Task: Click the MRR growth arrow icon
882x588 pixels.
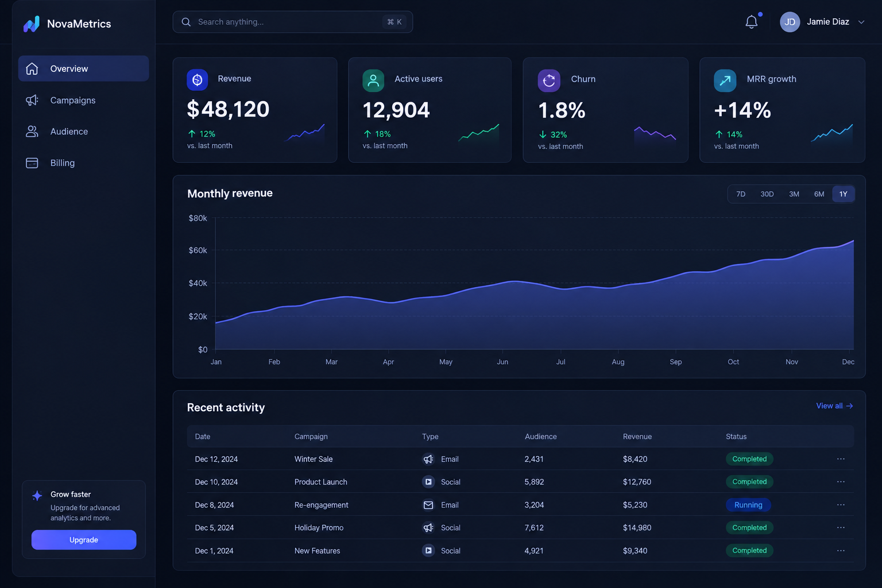Action: [x=725, y=80]
